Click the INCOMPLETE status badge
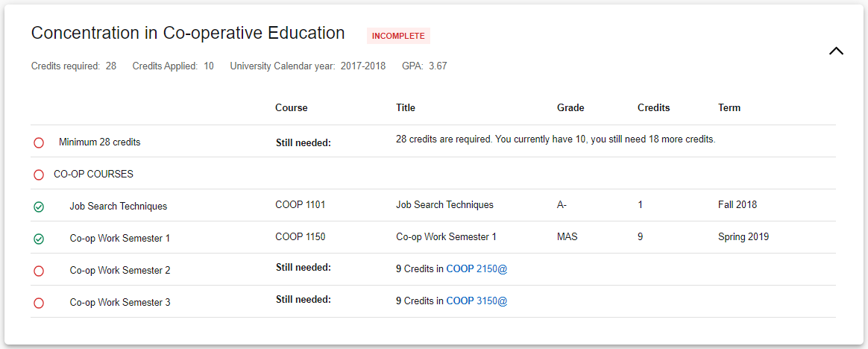This screenshot has width=868, height=349. tap(398, 36)
